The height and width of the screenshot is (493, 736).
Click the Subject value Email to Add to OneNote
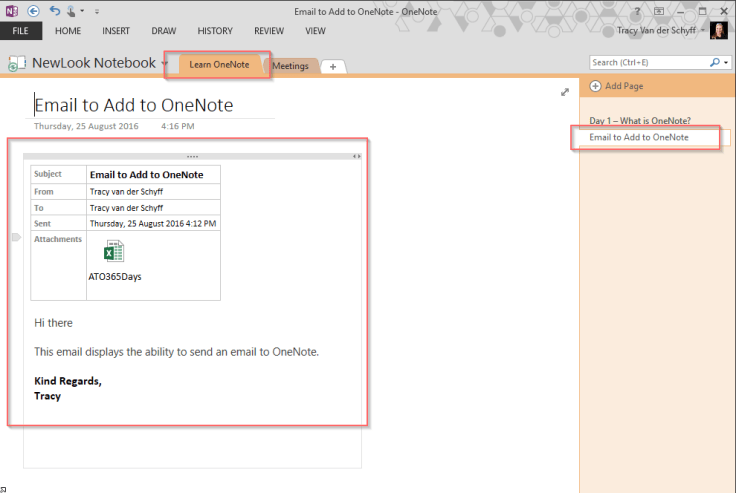tap(146, 175)
